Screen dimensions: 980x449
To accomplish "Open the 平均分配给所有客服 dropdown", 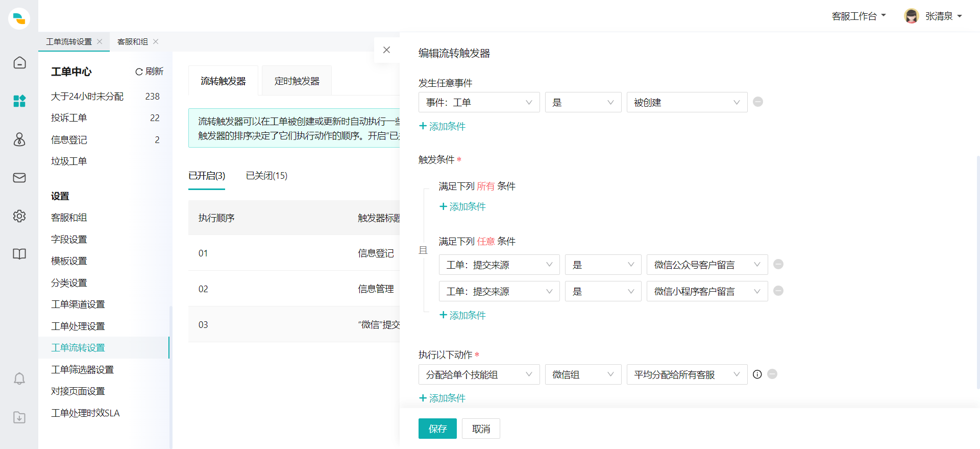I will (x=687, y=374).
